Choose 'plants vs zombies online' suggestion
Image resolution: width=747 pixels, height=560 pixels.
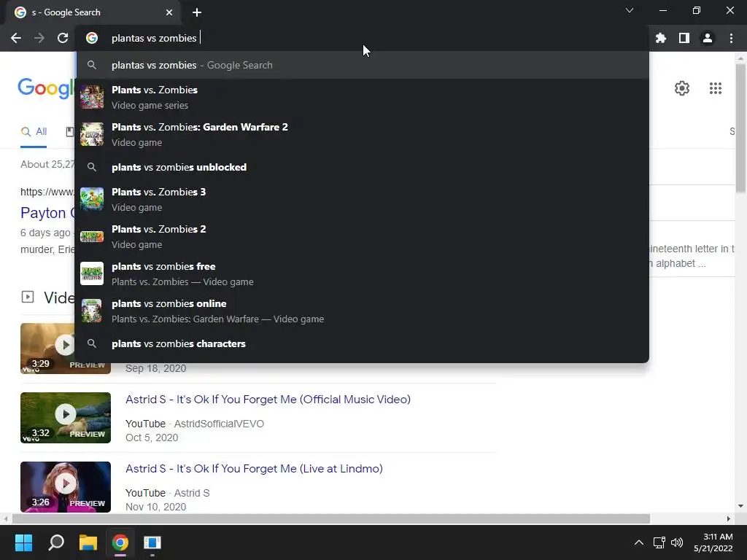pos(362,311)
